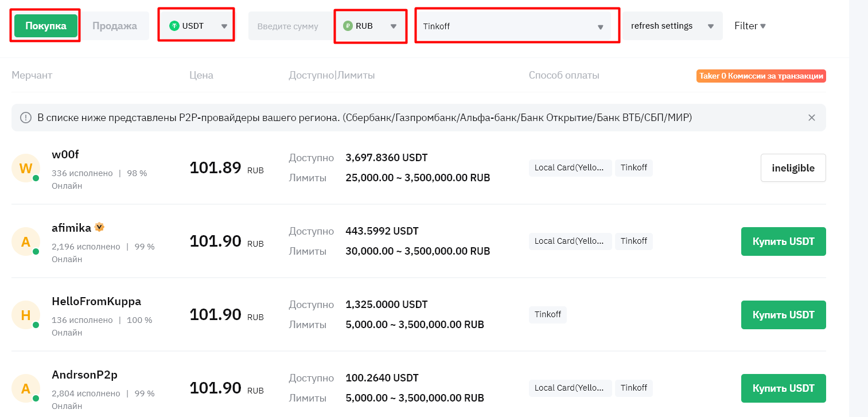Expand the Filter options

click(750, 26)
